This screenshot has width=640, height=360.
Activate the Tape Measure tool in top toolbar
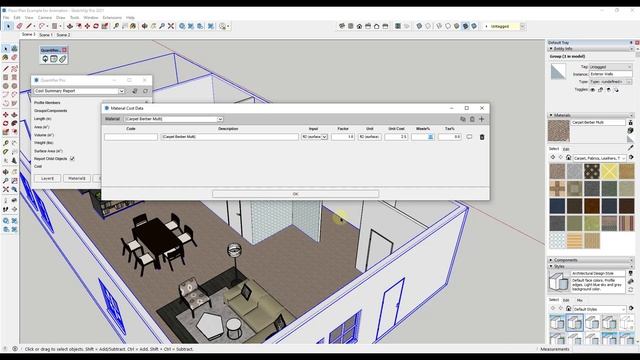coord(116,26)
